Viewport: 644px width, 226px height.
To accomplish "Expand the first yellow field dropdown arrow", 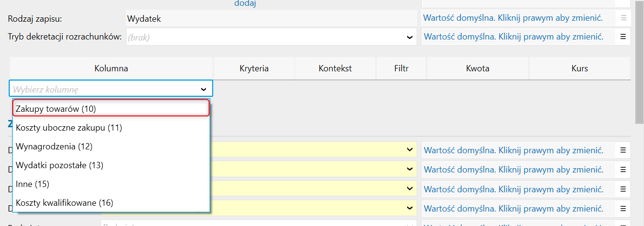I will (x=410, y=150).
